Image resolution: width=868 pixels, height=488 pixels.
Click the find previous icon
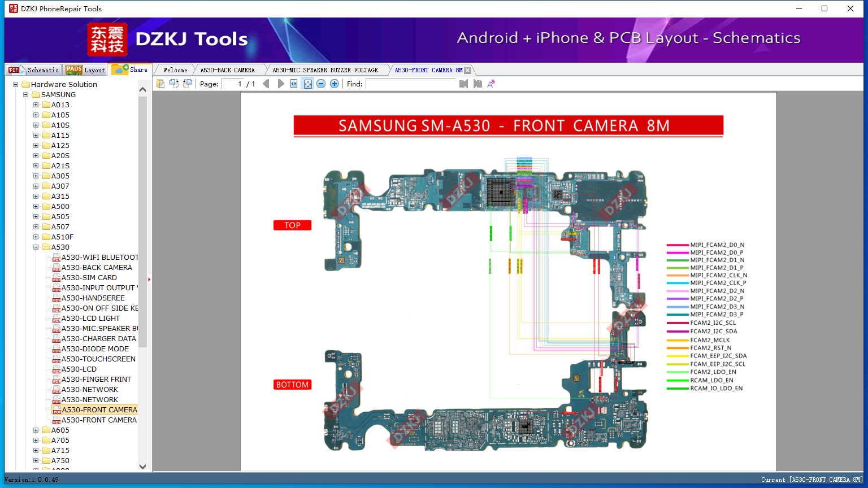point(464,84)
